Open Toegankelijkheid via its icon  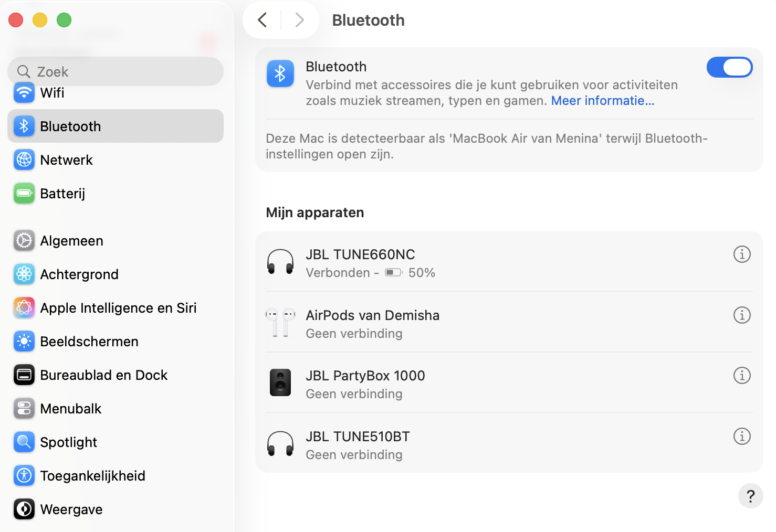pyautogui.click(x=24, y=475)
